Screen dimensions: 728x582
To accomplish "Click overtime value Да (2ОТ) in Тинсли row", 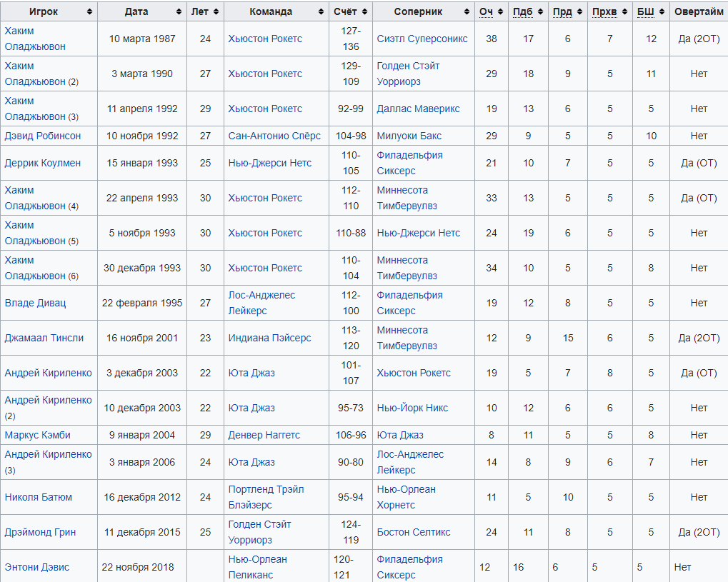I will point(699,338).
